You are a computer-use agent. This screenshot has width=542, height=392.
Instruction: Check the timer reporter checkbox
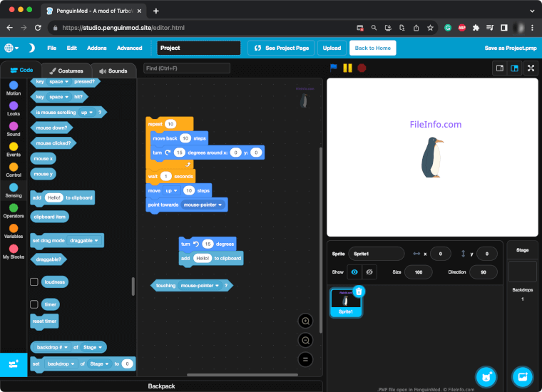click(34, 304)
